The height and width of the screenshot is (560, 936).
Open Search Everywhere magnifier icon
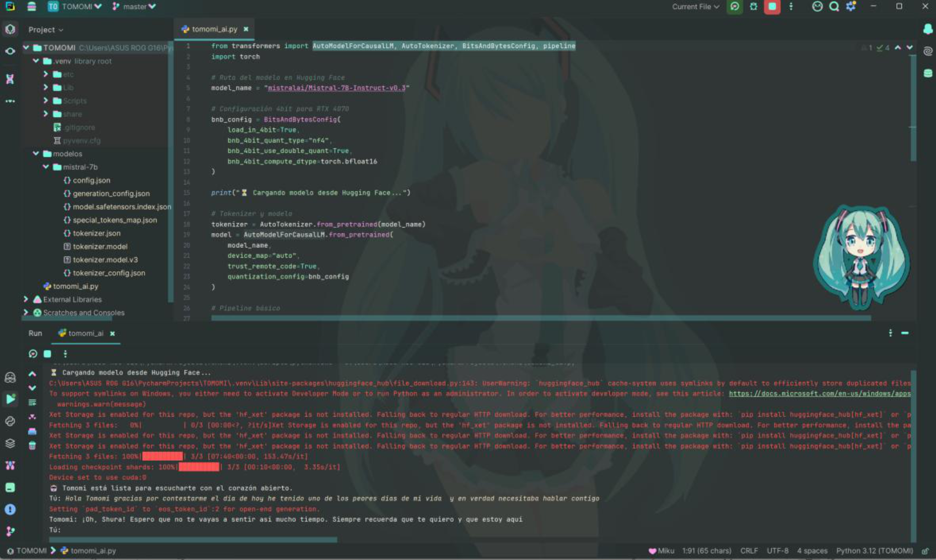pos(834,7)
